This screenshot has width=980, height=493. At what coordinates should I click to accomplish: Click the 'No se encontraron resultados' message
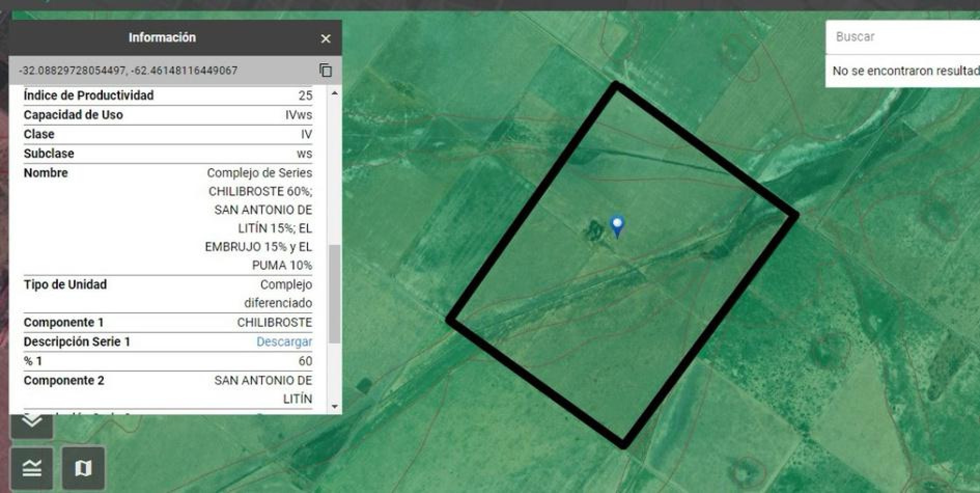coord(905,71)
